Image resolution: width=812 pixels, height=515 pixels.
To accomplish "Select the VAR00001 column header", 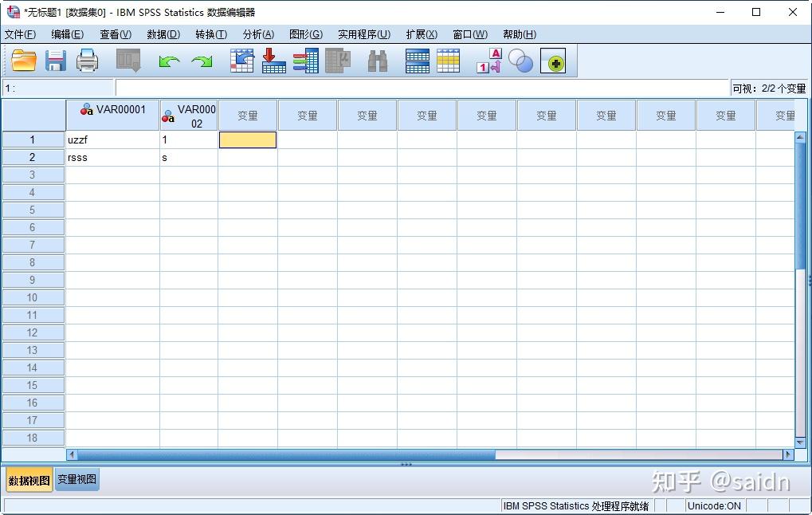I will (x=112, y=114).
